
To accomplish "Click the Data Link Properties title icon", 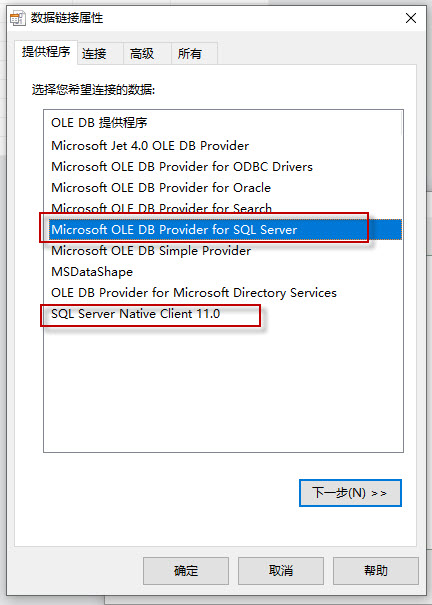I will 17,18.
